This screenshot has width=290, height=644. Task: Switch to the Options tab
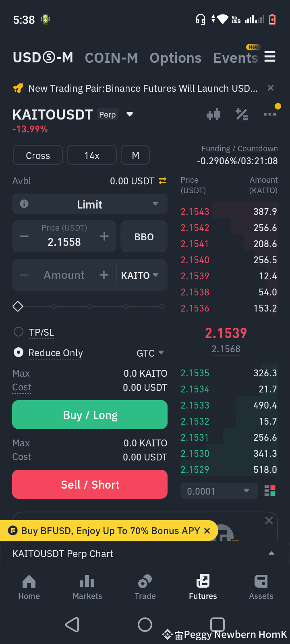176,58
